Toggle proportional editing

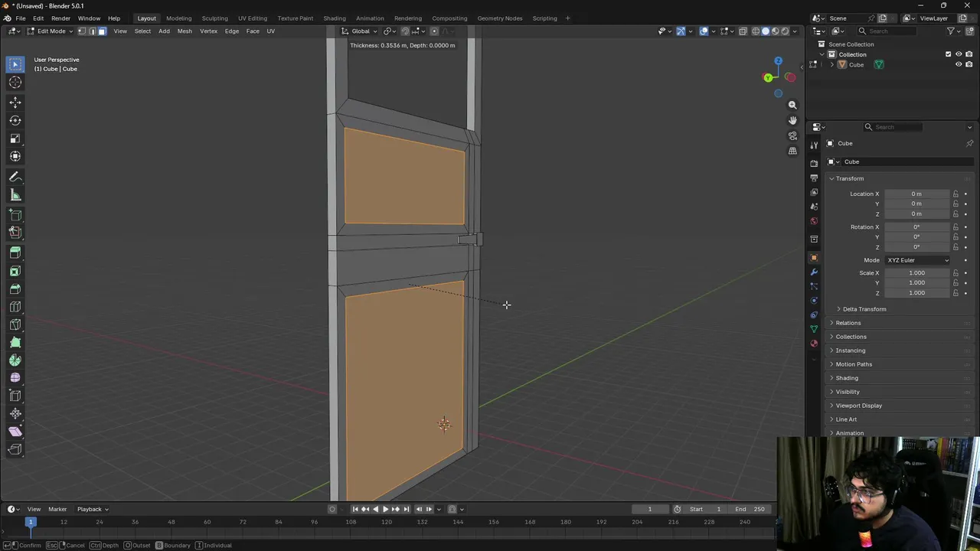434,31
